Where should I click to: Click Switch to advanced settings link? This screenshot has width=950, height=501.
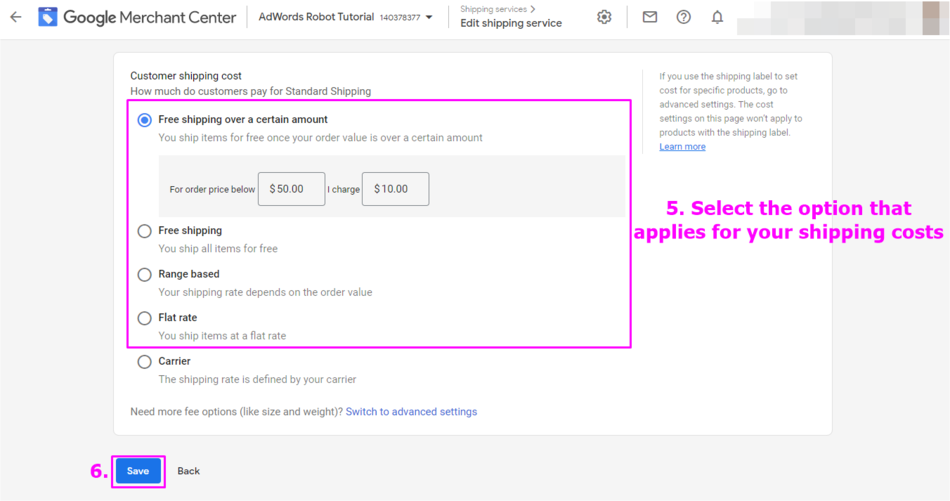pos(411,412)
